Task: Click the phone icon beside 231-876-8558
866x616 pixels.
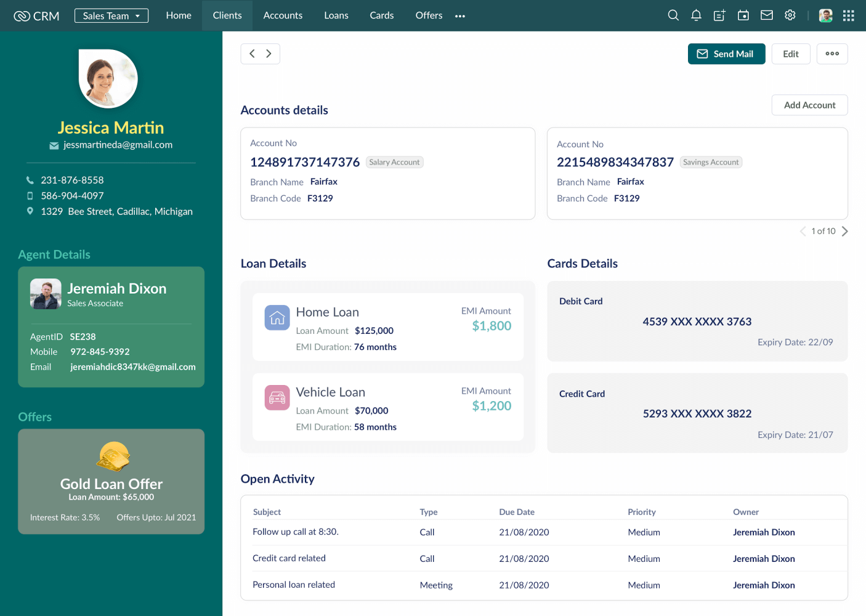Action: tap(30, 180)
